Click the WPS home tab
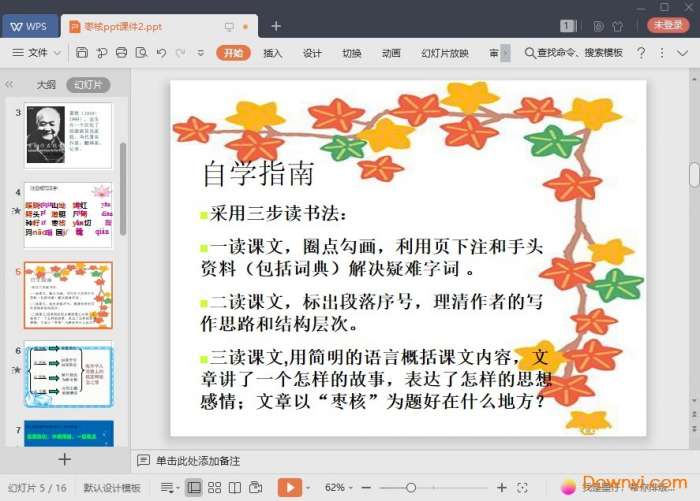The height and width of the screenshot is (501, 700). coord(29,26)
